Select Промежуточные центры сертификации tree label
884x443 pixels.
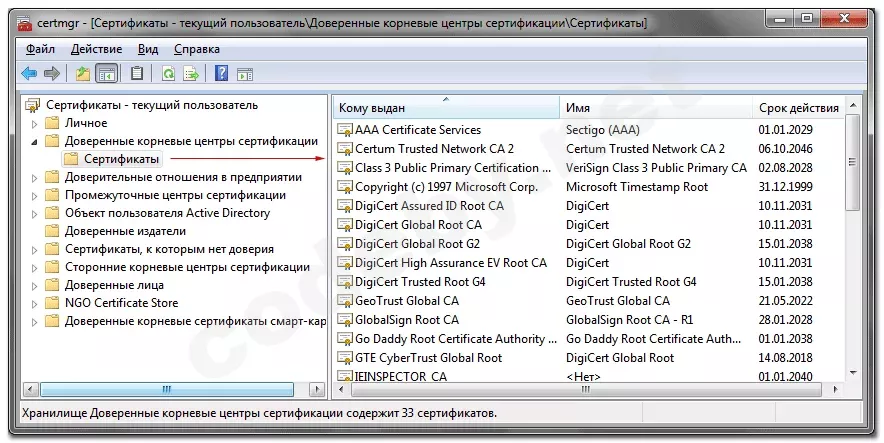[175, 195]
